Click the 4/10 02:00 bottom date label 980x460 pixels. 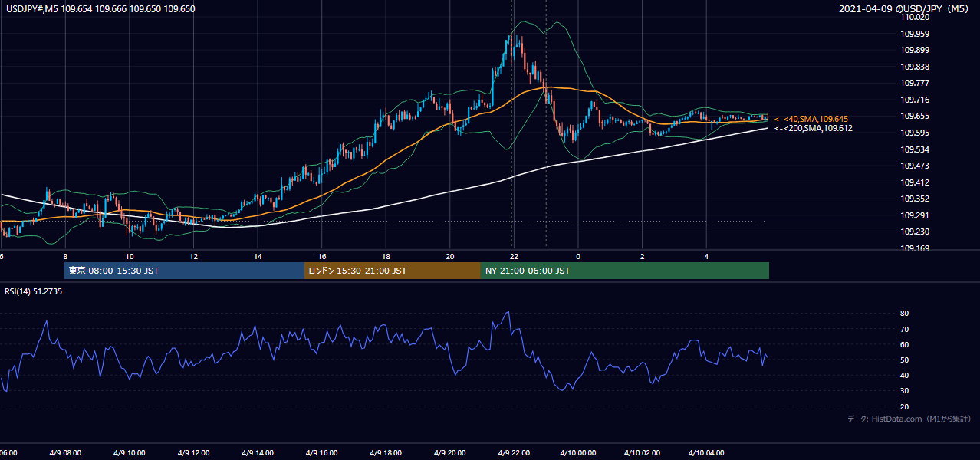pos(642,452)
